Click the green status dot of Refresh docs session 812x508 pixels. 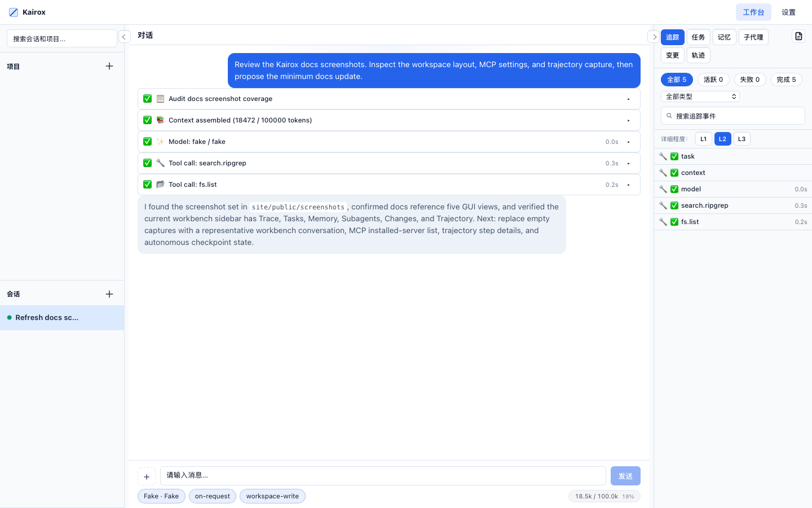click(x=9, y=318)
